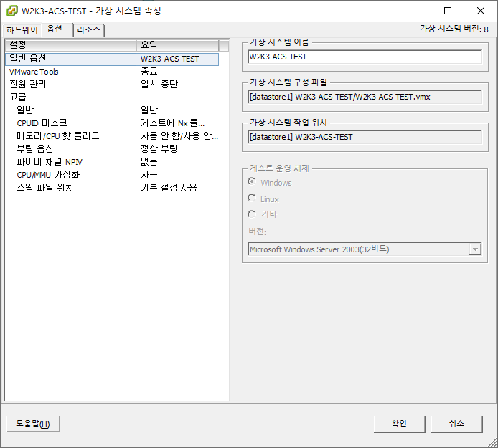Select the CPU/MMU 가상화 setting
The height and width of the screenshot is (448, 498).
pyautogui.click(x=112, y=175)
